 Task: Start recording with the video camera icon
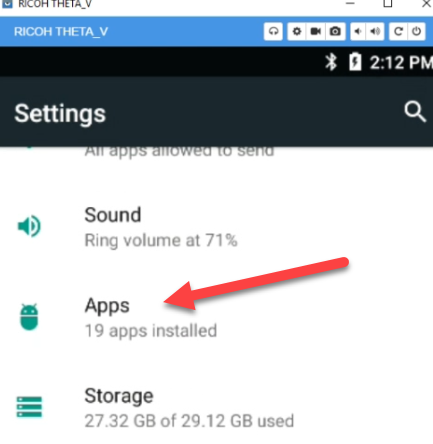(x=316, y=32)
